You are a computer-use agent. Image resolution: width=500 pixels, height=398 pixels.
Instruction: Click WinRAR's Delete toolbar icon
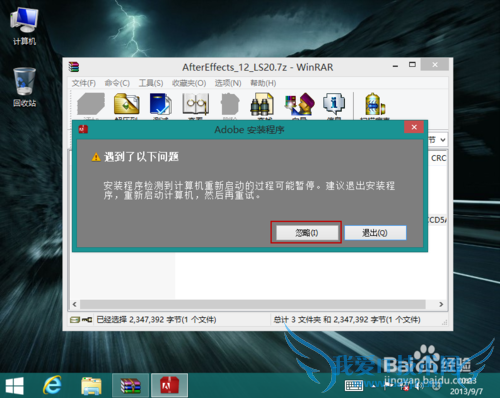[x=230, y=105]
